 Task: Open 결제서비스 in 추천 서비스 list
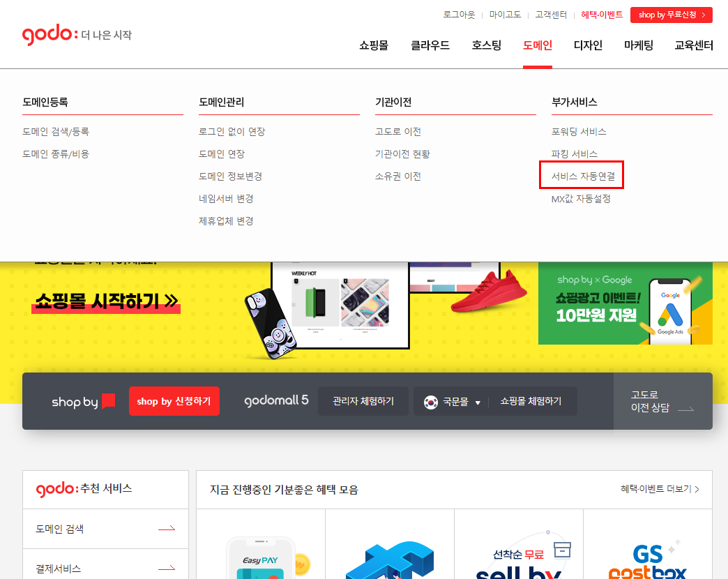coord(105,566)
